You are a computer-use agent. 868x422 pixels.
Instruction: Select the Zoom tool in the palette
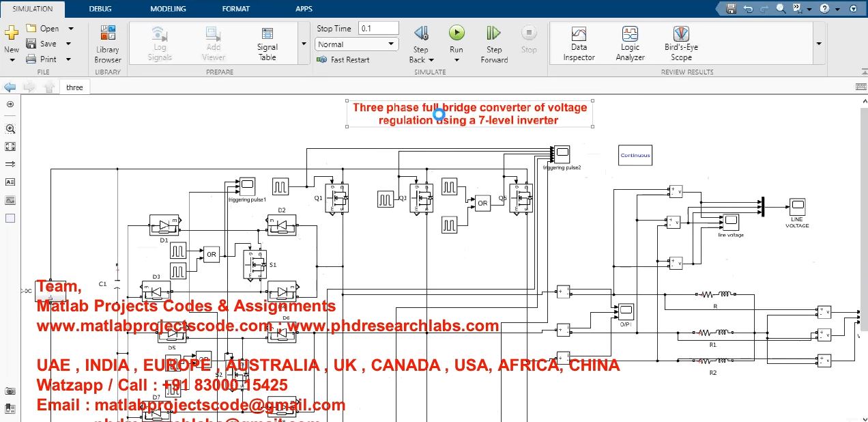pos(10,128)
